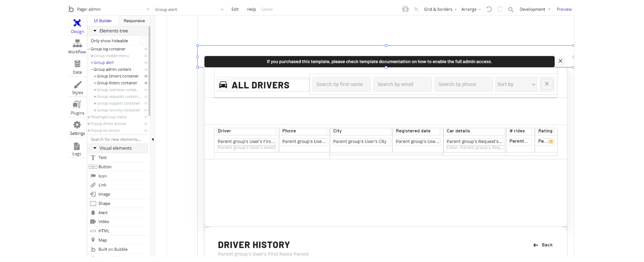The image size is (644, 262).
Task: Open the Workflow section
Action: click(77, 47)
